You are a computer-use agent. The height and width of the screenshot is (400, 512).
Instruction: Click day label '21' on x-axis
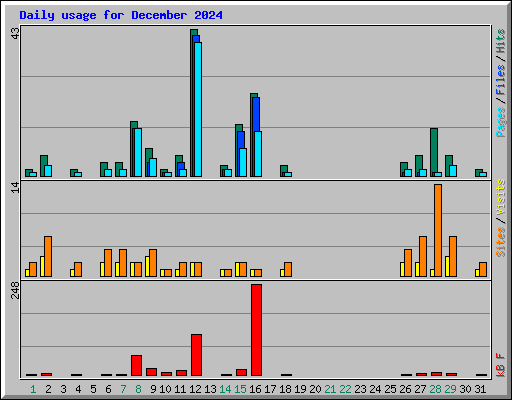(330, 389)
